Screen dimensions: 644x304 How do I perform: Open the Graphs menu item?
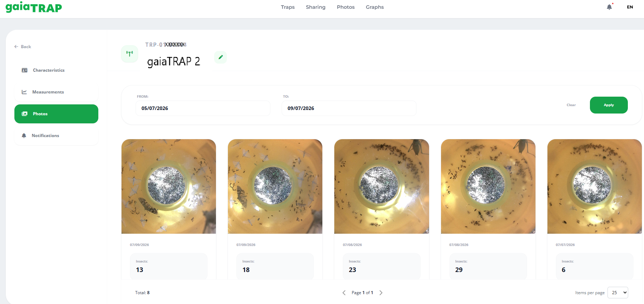[x=375, y=7]
